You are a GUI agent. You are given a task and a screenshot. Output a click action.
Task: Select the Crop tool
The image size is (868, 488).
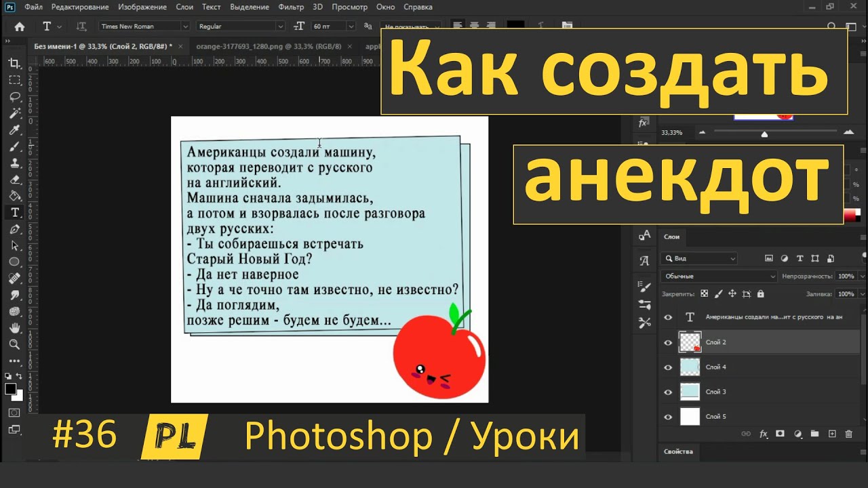[x=14, y=63]
